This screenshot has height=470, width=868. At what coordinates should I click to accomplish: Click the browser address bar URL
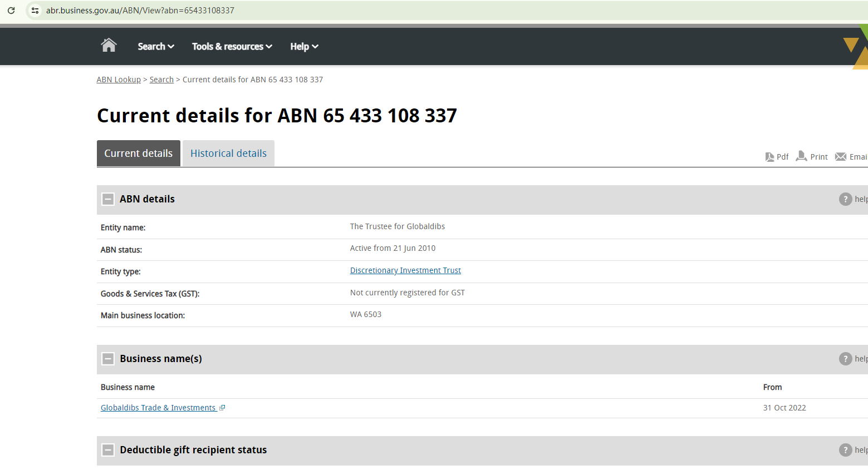tap(140, 11)
